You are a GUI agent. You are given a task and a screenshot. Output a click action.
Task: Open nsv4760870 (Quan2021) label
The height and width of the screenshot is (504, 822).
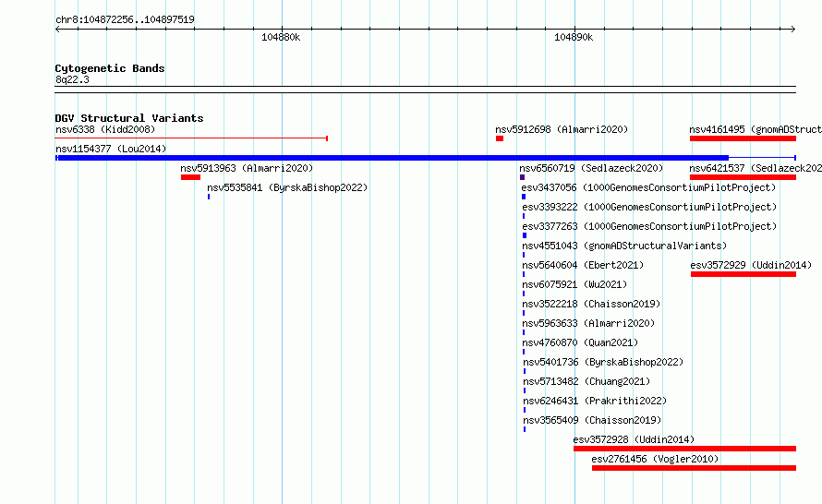[580, 342]
